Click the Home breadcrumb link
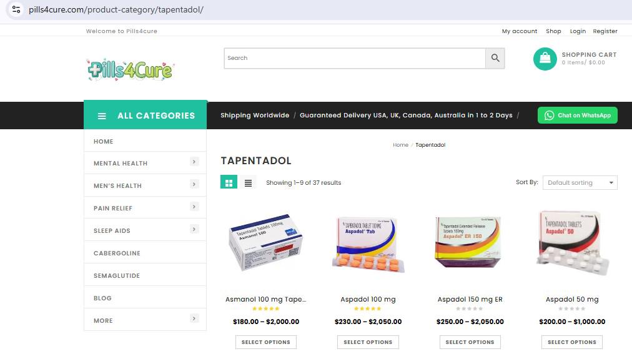The height and width of the screenshot is (364, 632). (401, 145)
